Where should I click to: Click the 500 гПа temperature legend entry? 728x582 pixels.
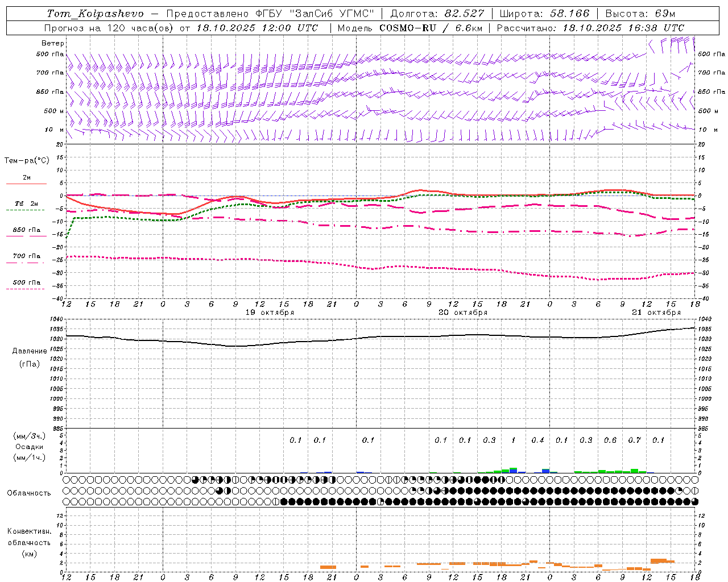[x=27, y=282]
